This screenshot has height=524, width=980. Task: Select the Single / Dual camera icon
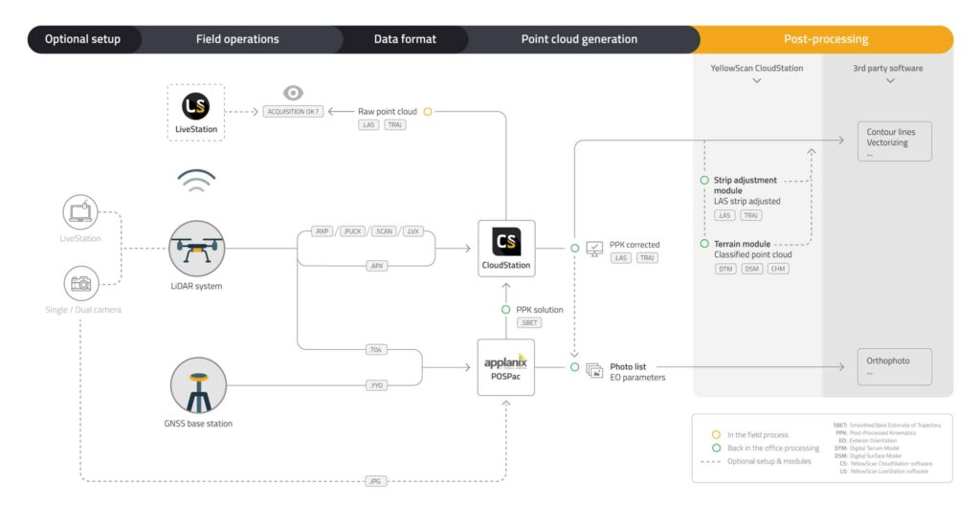point(81,284)
